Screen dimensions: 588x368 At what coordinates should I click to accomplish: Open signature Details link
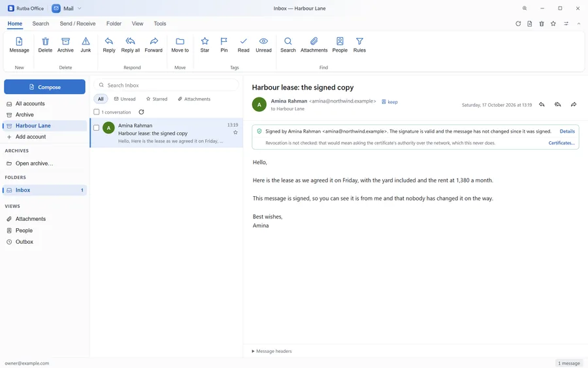coord(567,131)
